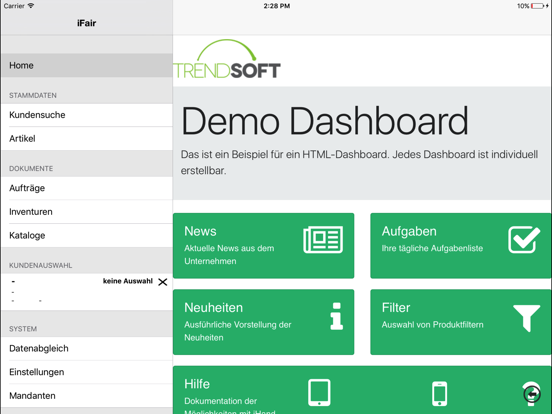Click the circular back arrow icon
552x414 pixels.
532,394
